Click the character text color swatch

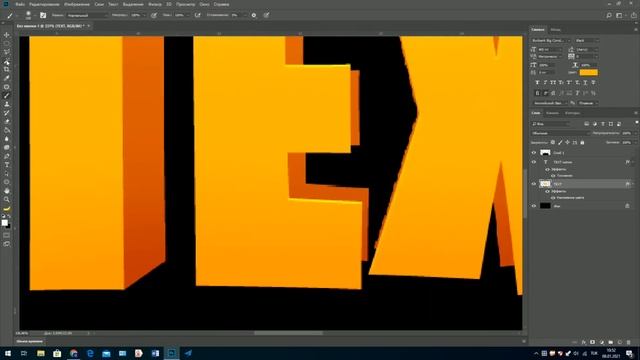[x=589, y=73]
